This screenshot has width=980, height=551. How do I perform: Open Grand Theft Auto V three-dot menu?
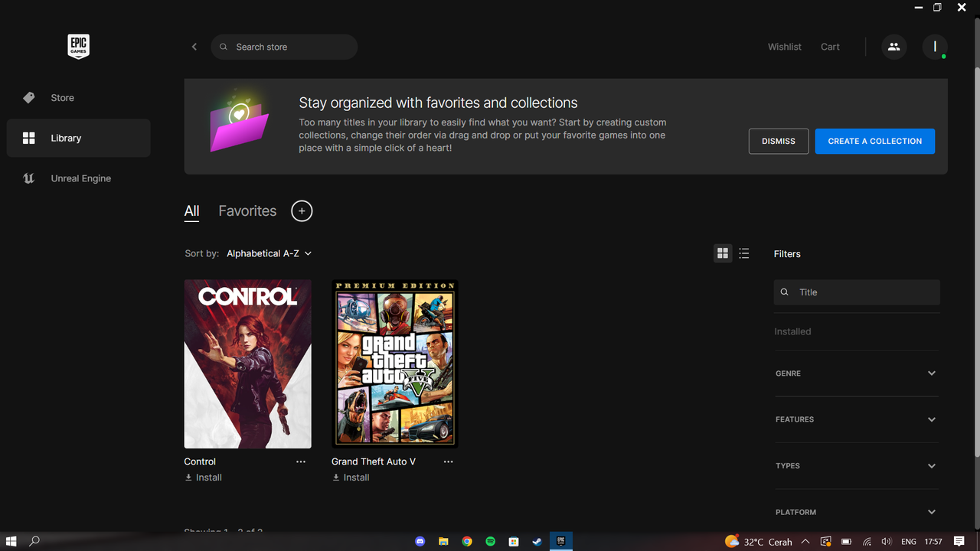(x=449, y=461)
